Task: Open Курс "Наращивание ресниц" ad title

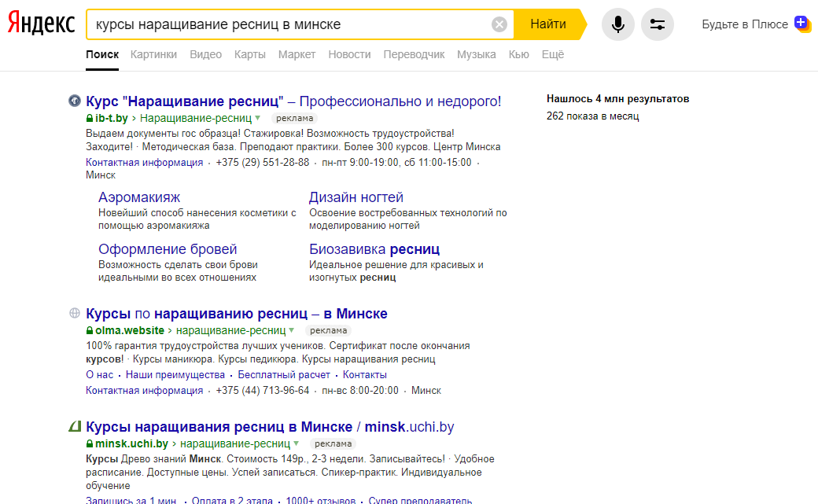Action: coord(293,101)
